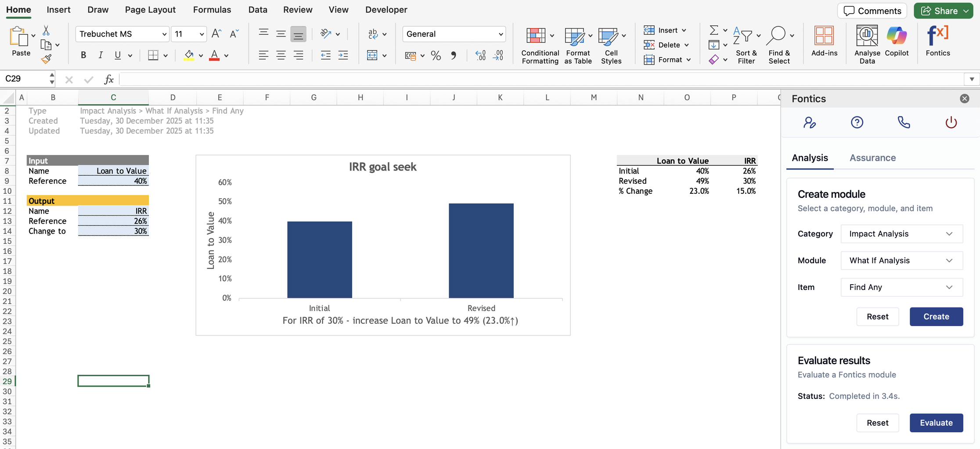Click the phone contact icon in Fontics

click(x=904, y=122)
